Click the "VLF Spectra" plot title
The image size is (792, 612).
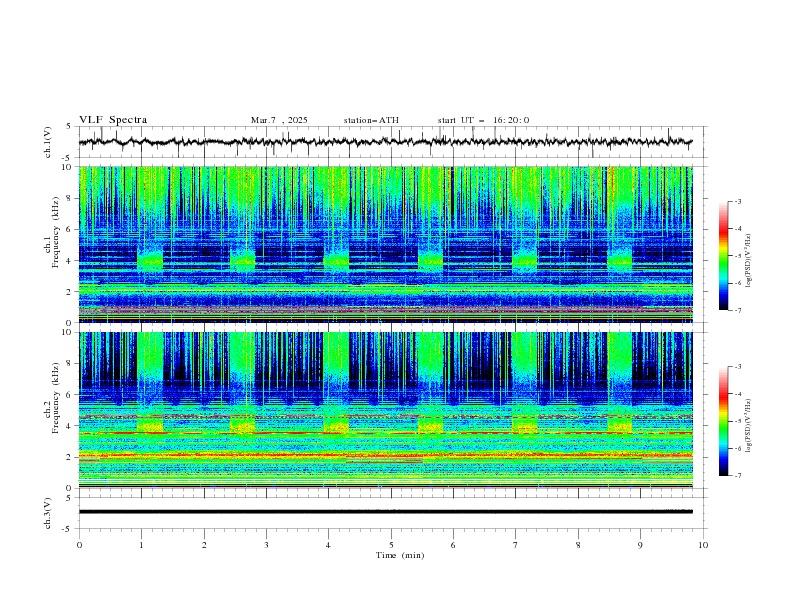[113, 120]
